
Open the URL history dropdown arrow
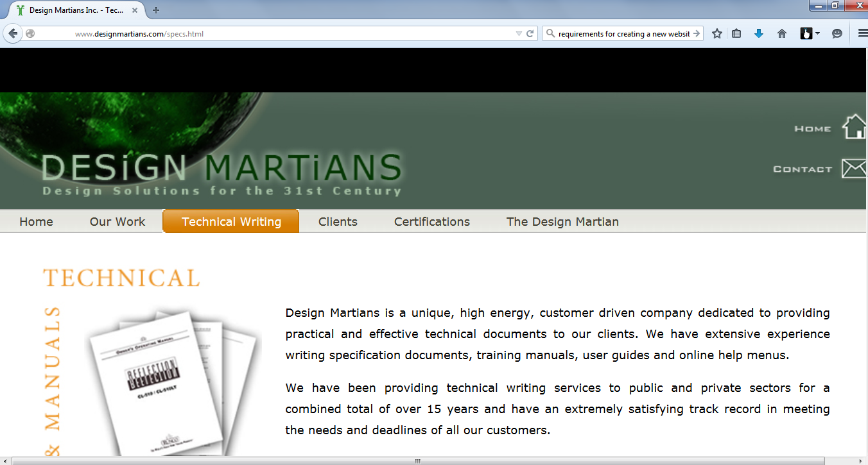click(519, 34)
